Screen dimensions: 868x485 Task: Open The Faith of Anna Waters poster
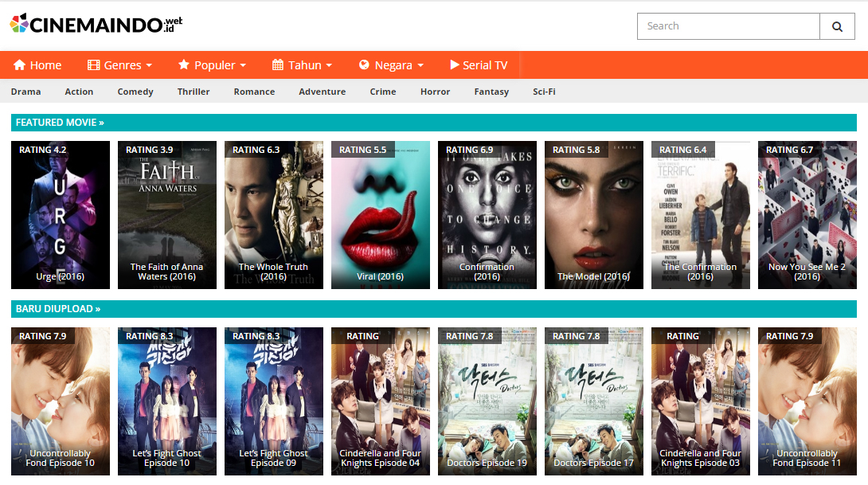pyautogui.click(x=167, y=215)
